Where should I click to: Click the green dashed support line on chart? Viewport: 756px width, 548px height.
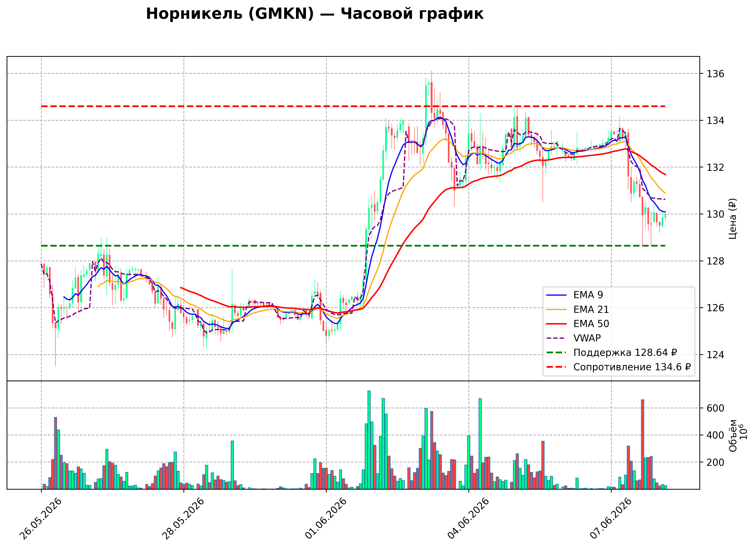coord(353,246)
